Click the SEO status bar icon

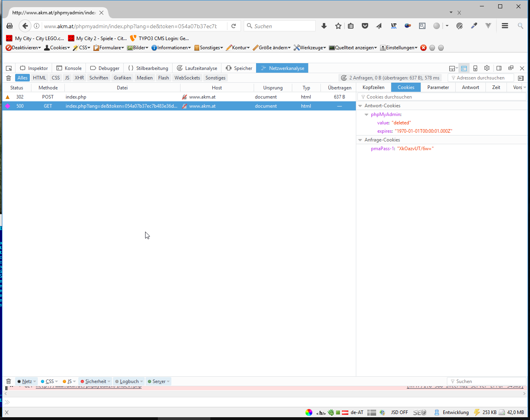coord(421,412)
